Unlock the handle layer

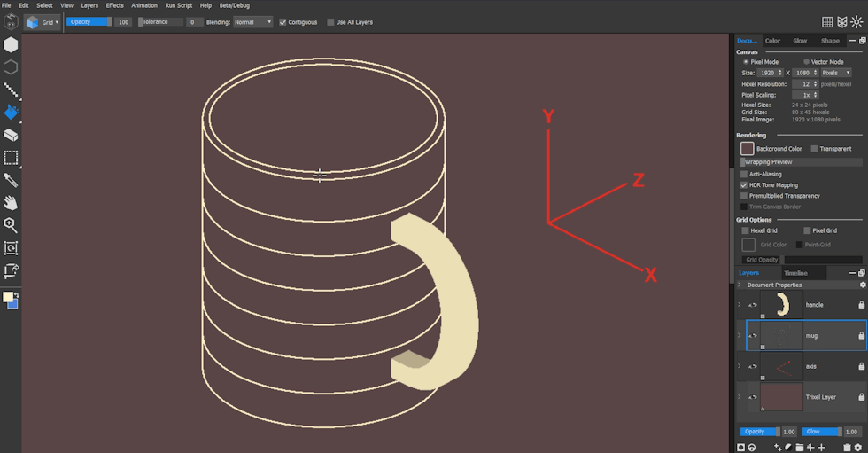click(861, 305)
